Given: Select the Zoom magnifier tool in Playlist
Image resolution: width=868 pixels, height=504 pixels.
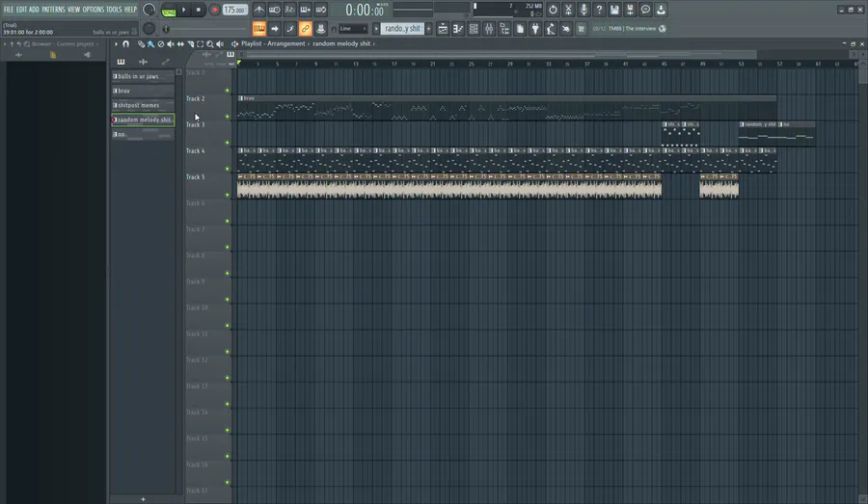Looking at the screenshot, I should pos(210,43).
